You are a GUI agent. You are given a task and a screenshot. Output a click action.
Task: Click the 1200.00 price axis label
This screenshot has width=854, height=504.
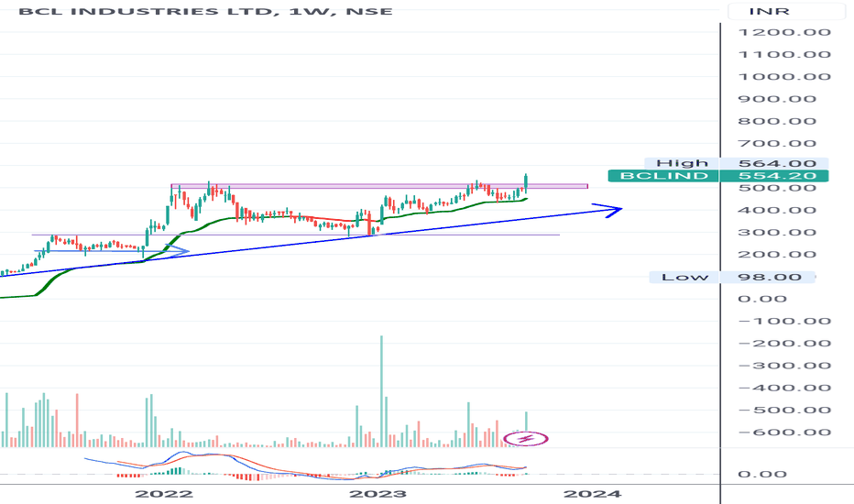pyautogui.click(x=784, y=32)
